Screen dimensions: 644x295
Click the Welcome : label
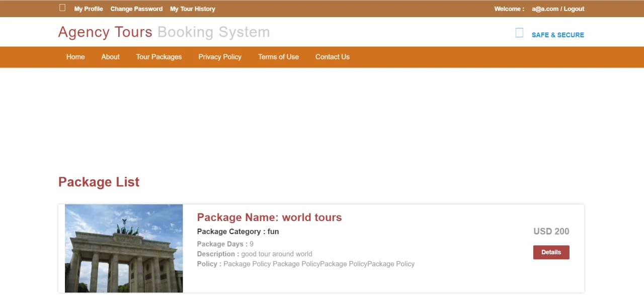[509, 9]
